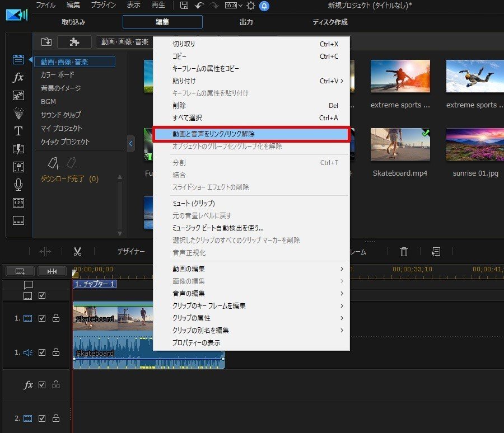Click the trash delete icon in timeline toolbar
This screenshot has height=433, width=504.
coord(404,251)
